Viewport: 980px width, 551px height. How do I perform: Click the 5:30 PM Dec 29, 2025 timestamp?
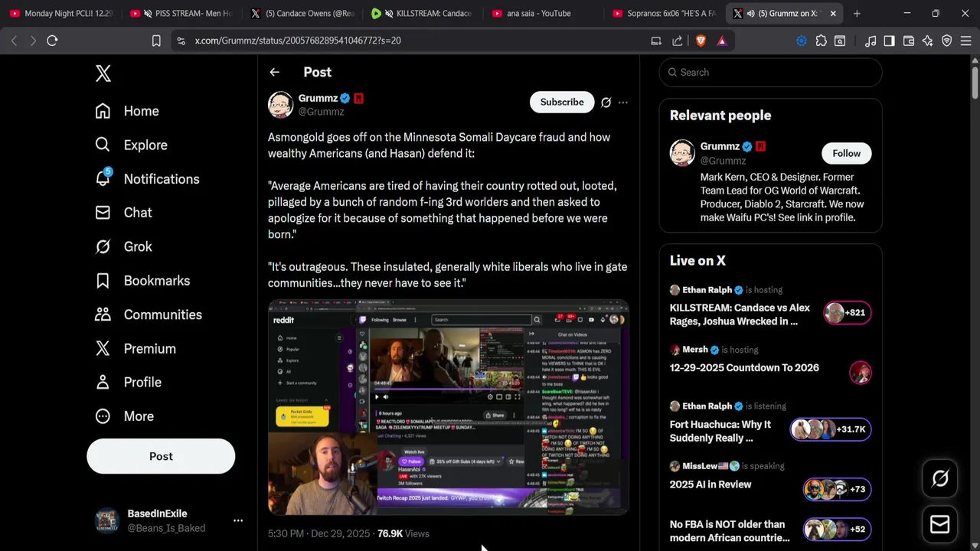coord(319,533)
